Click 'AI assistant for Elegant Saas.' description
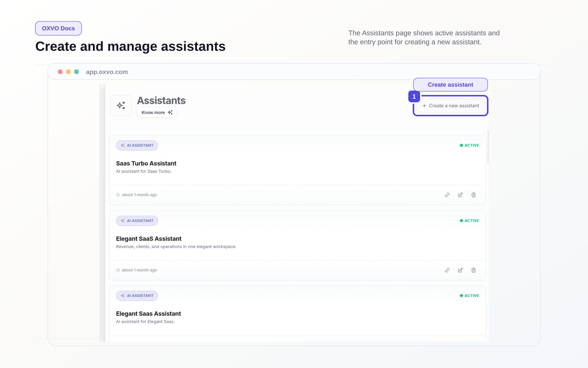Viewport: 588px width, 368px height. point(146,322)
